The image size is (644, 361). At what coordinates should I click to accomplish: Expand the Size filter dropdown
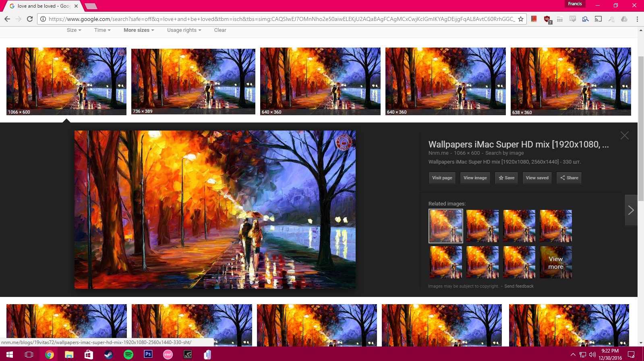coord(74,30)
